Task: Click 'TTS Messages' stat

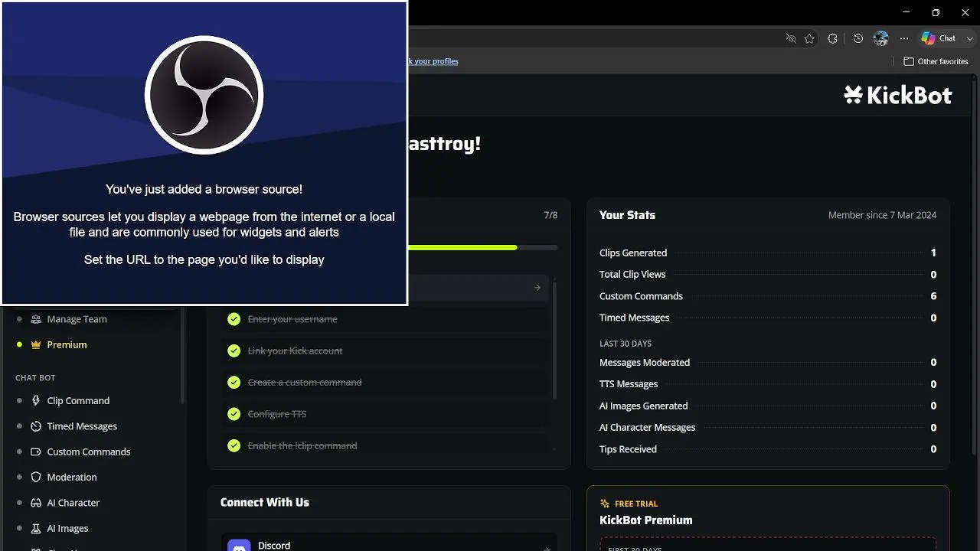Action: click(768, 384)
